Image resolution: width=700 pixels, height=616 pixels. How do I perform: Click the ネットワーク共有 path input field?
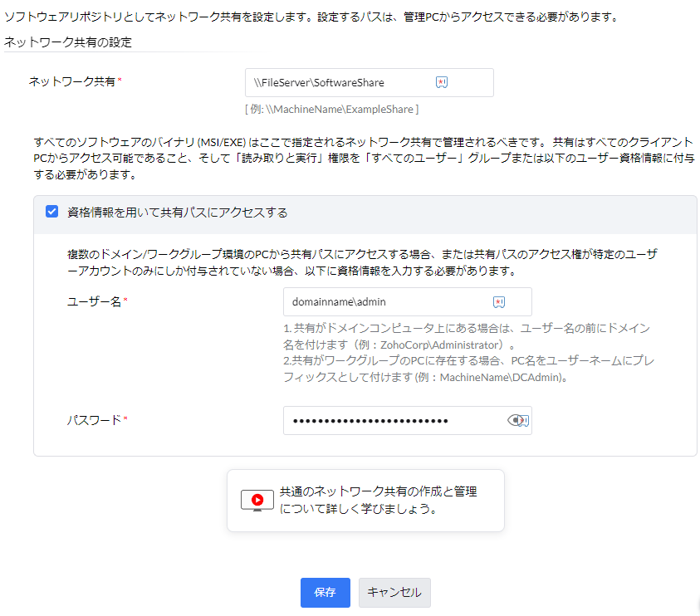340,82
